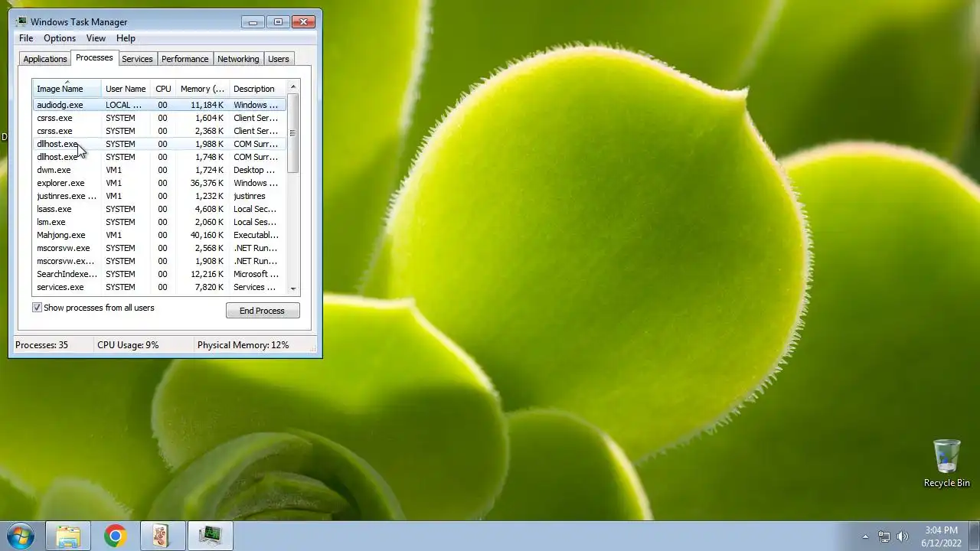Image resolution: width=980 pixels, height=551 pixels.
Task: Select the audiodg.exe process
Action: coord(159,105)
